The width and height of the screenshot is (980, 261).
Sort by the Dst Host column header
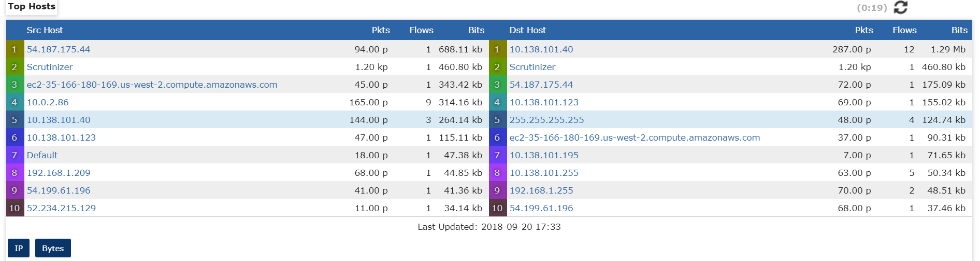pos(527,30)
